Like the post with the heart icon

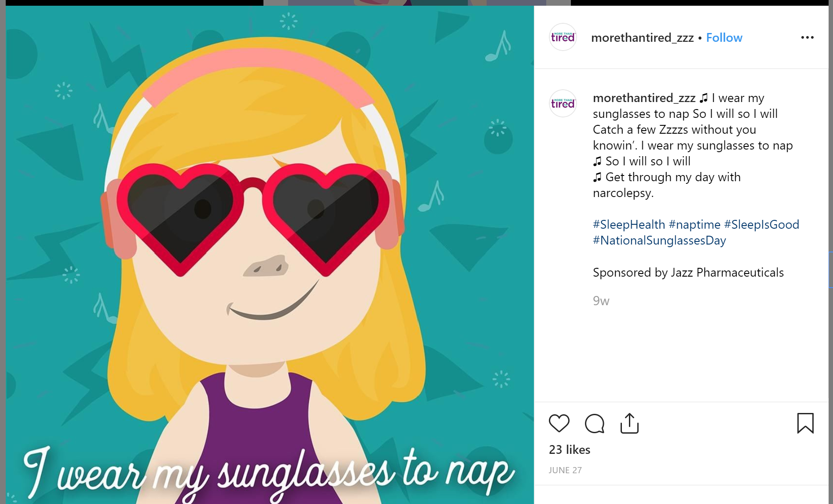pos(559,423)
